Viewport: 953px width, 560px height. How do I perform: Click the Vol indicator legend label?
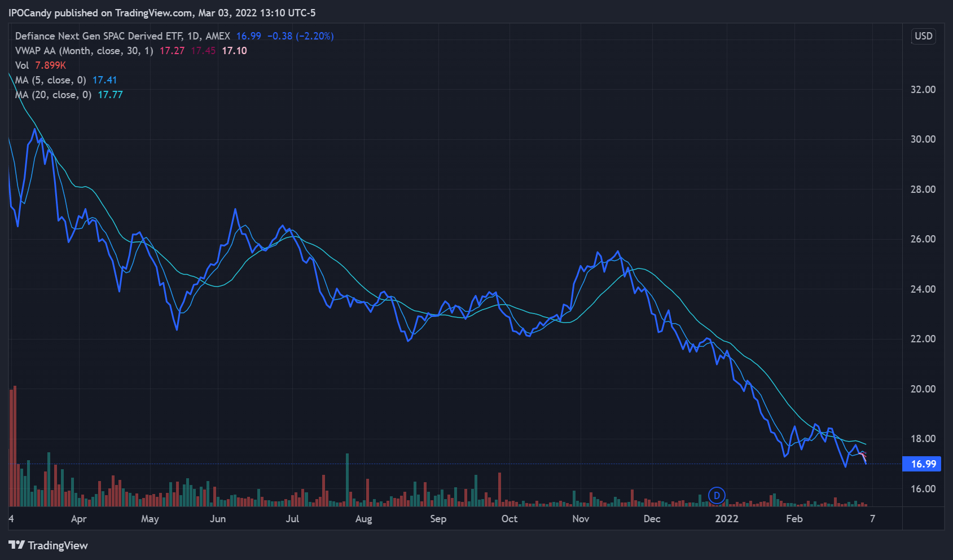pyautogui.click(x=22, y=65)
